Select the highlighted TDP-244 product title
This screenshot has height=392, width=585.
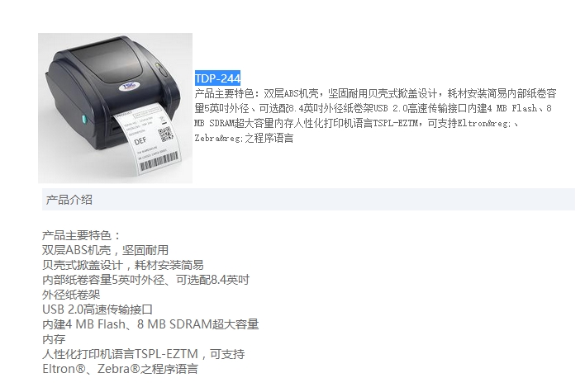point(217,78)
